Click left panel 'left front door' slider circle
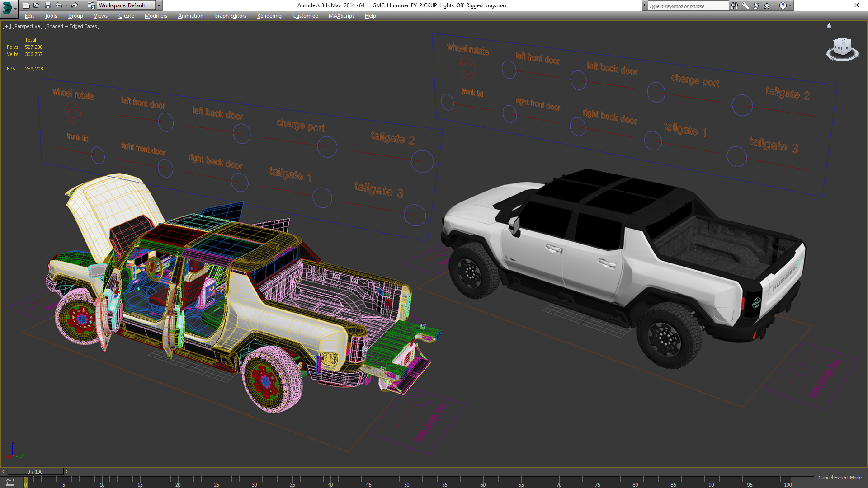Screen dimensions: 868x488 [x=165, y=122]
